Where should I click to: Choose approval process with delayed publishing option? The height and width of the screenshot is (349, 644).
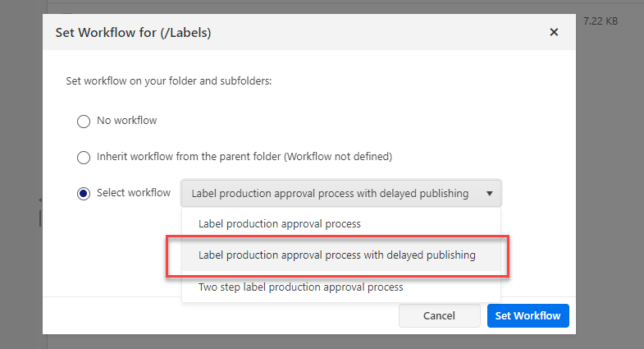coord(336,255)
